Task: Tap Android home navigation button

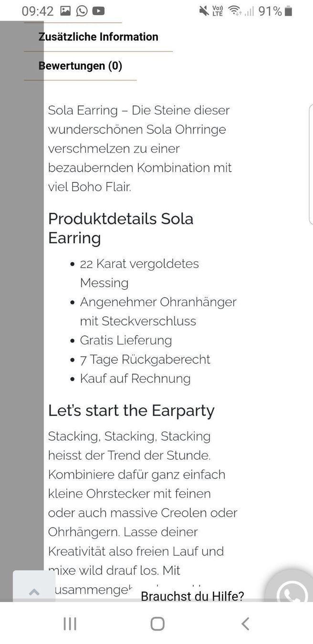Action: coord(157,623)
